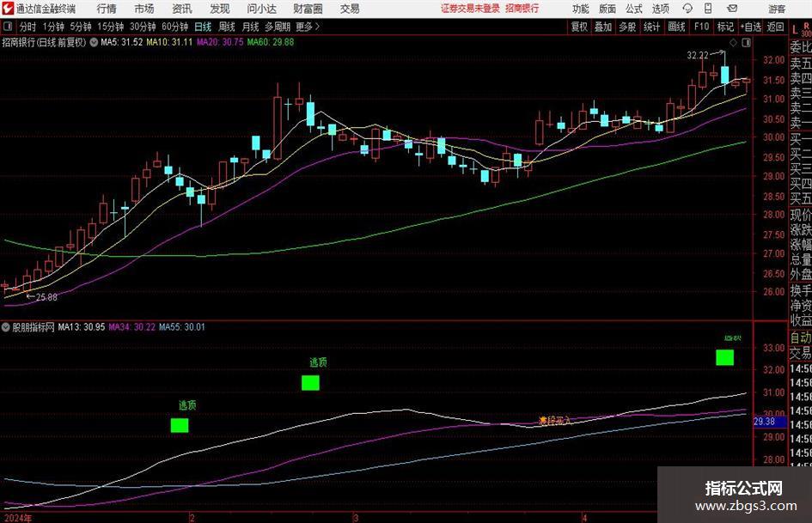This screenshot has height=523, width=812.
Task: Open the 版面 menu
Action: tap(607, 9)
